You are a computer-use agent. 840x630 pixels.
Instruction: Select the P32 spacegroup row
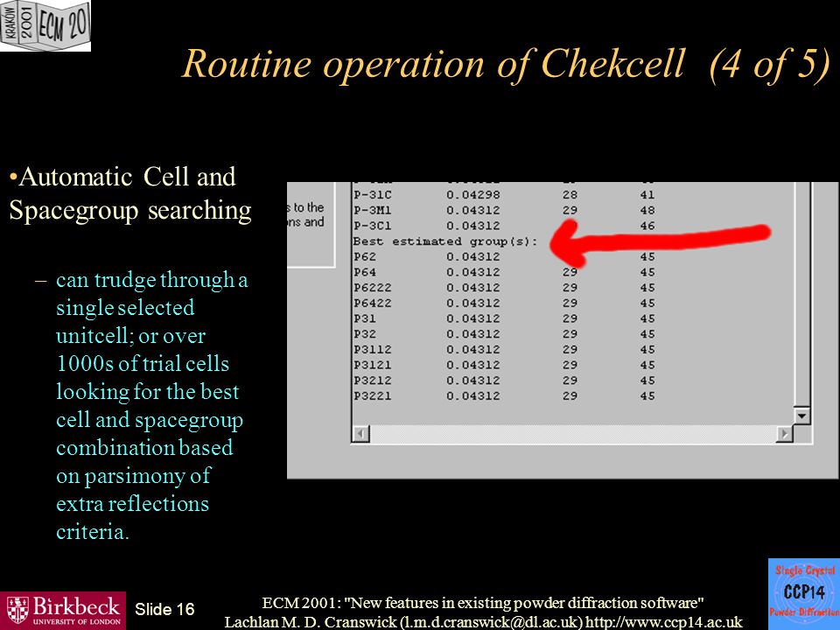coord(504,334)
